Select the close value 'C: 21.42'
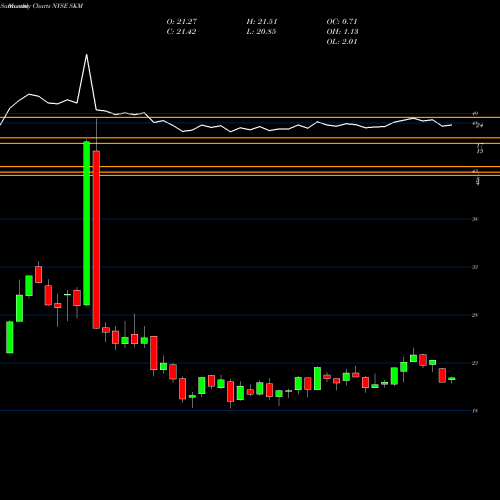 [181, 31]
